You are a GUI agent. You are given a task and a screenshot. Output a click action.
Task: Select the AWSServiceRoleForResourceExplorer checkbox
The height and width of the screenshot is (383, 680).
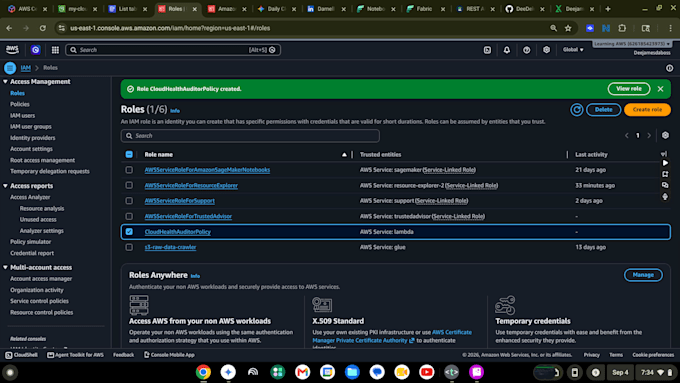click(129, 185)
